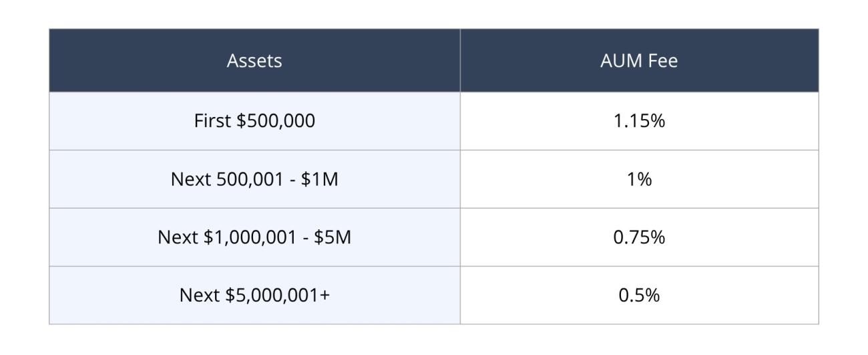Select the 1.15% fee cell
Viewport: 868px width, 355px height.
click(639, 121)
